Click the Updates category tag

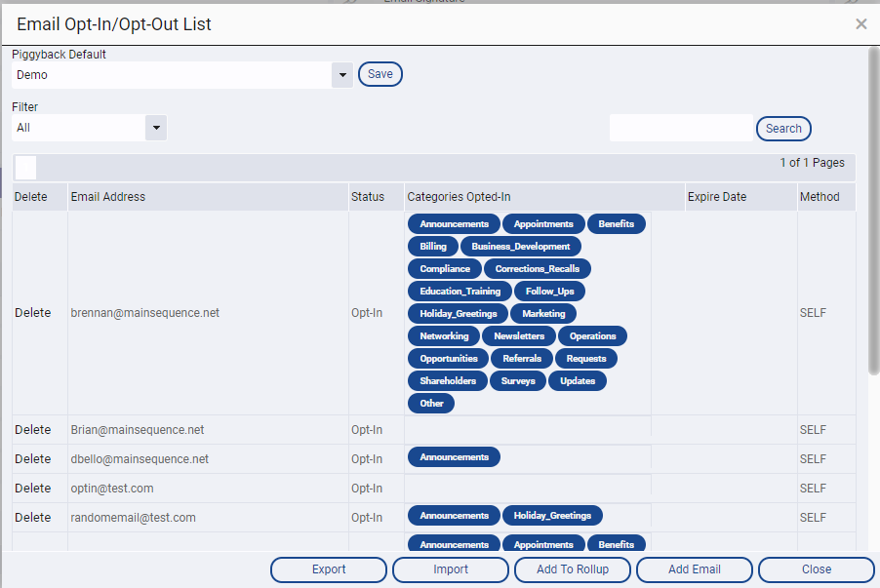tap(577, 381)
